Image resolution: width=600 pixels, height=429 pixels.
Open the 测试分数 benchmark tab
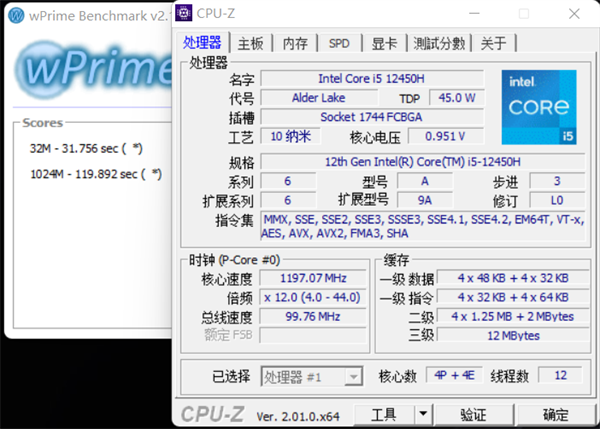tap(439, 43)
